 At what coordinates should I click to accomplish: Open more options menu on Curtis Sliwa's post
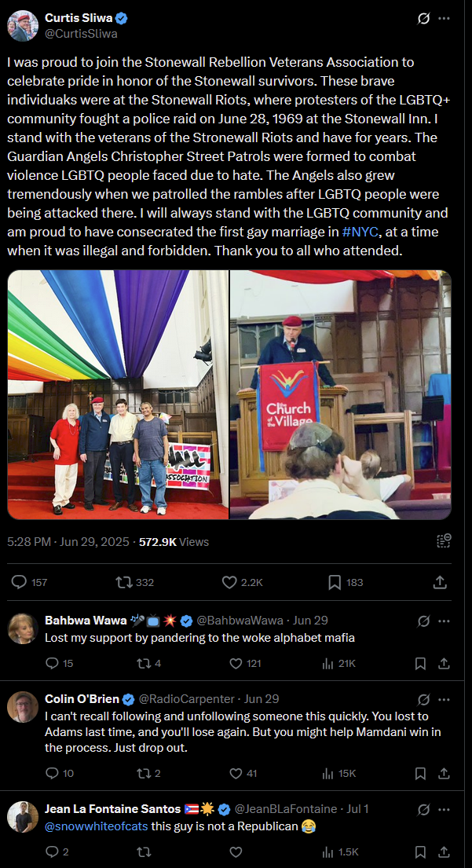pyautogui.click(x=444, y=18)
